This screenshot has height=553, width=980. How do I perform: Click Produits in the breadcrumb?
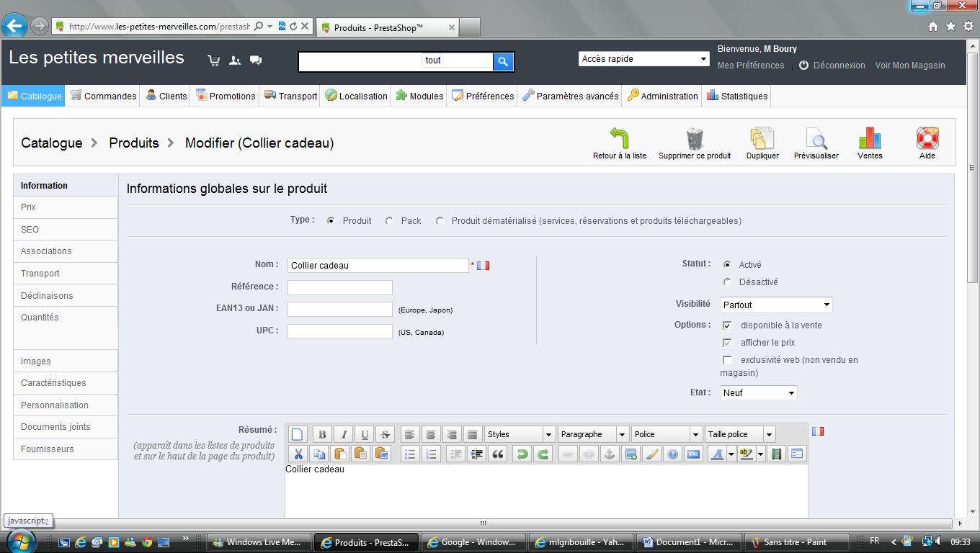[x=134, y=143]
